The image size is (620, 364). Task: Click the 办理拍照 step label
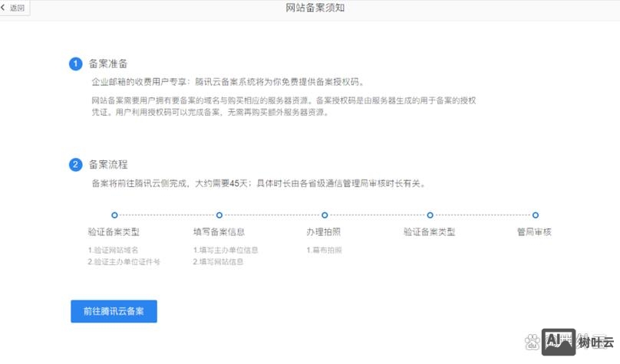(x=324, y=231)
